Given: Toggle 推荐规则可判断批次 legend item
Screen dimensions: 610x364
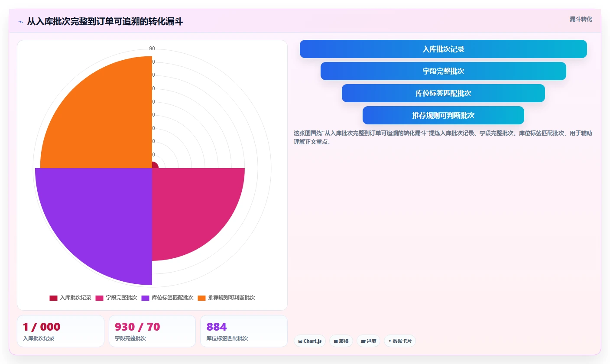Looking at the screenshot, I should point(226,298).
